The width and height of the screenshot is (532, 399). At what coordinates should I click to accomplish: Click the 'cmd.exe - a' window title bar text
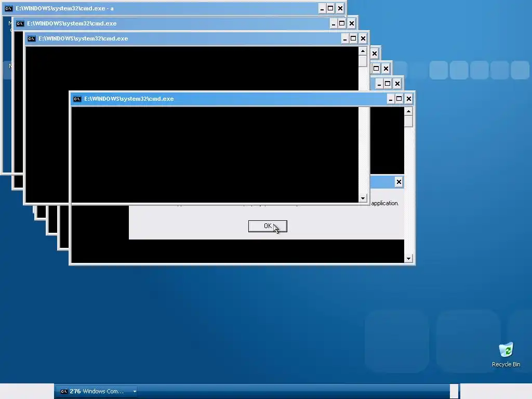click(64, 8)
